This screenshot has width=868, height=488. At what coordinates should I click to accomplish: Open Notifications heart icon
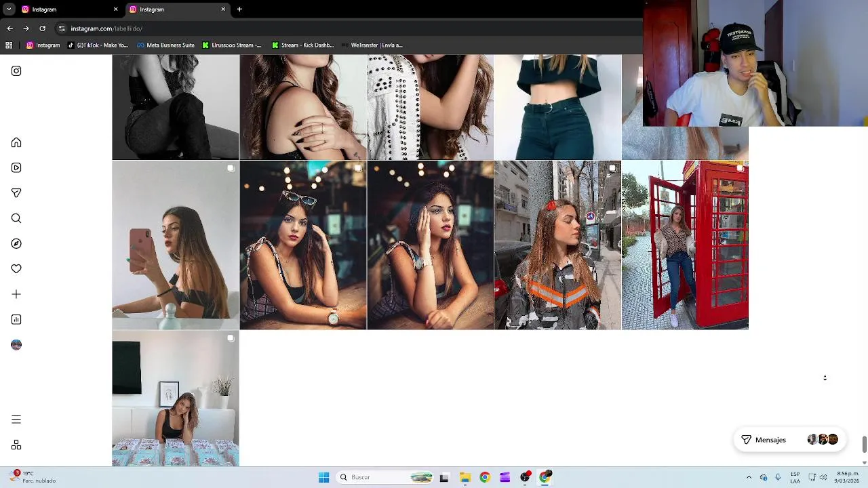pos(16,269)
